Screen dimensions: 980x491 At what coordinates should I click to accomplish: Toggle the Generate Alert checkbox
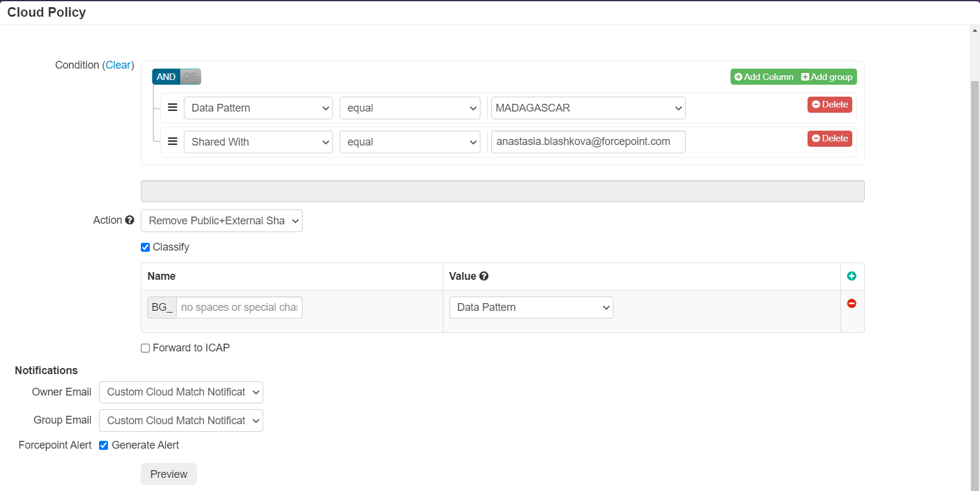tap(103, 445)
